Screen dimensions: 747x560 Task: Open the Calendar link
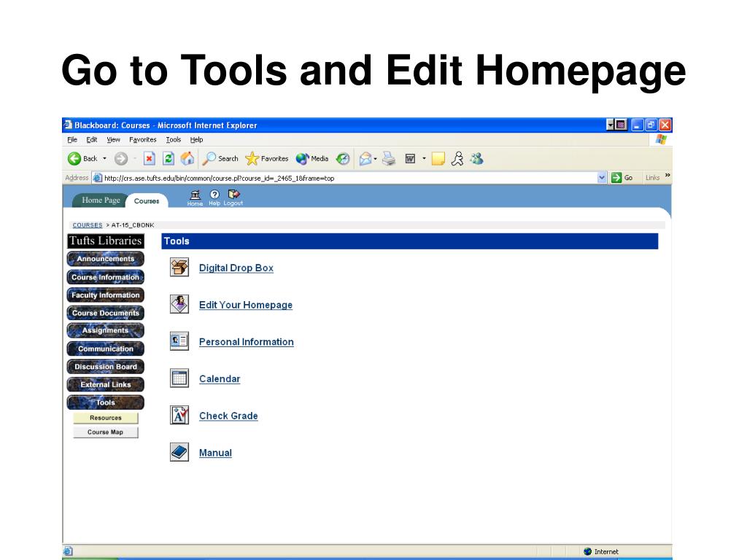[x=220, y=379]
